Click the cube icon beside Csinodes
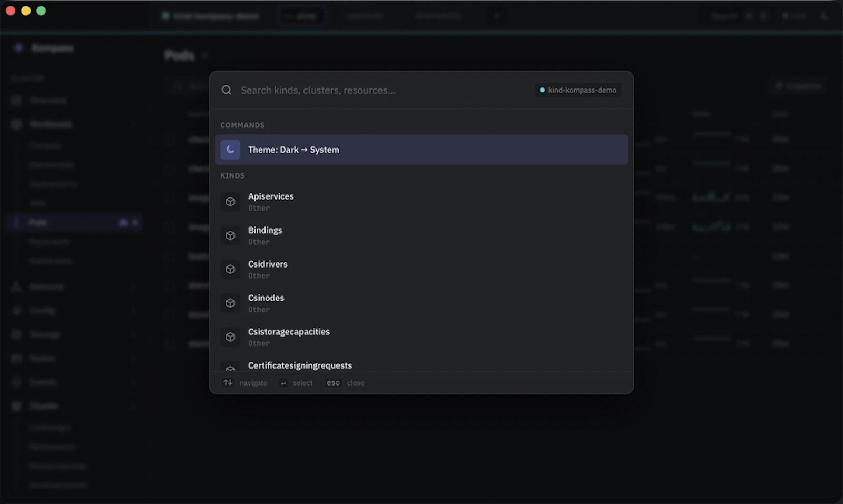 tap(230, 303)
